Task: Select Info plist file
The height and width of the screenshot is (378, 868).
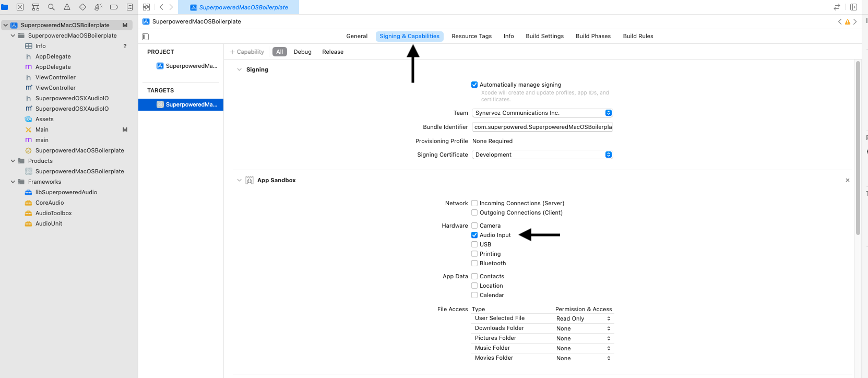Action: [41, 46]
